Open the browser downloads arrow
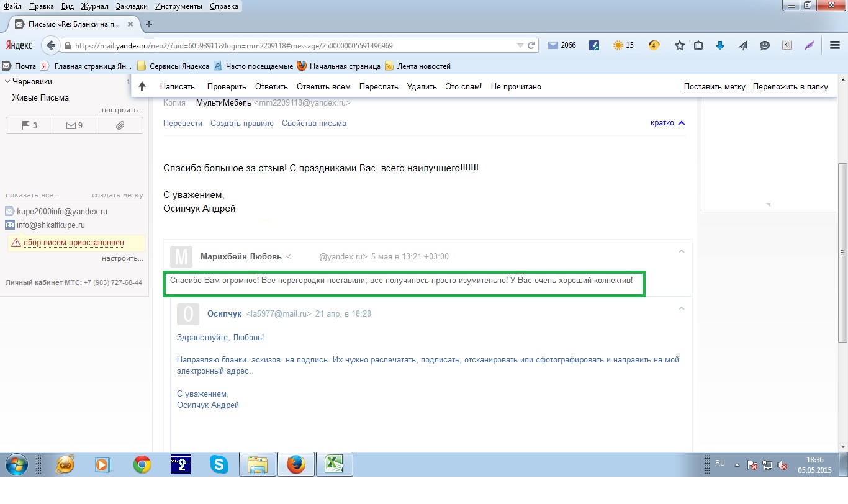 720,45
